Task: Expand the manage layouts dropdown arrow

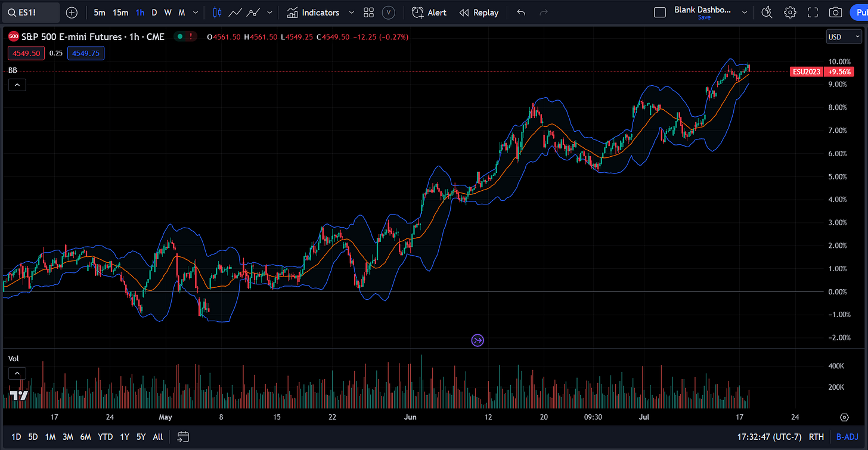Action: click(x=745, y=13)
